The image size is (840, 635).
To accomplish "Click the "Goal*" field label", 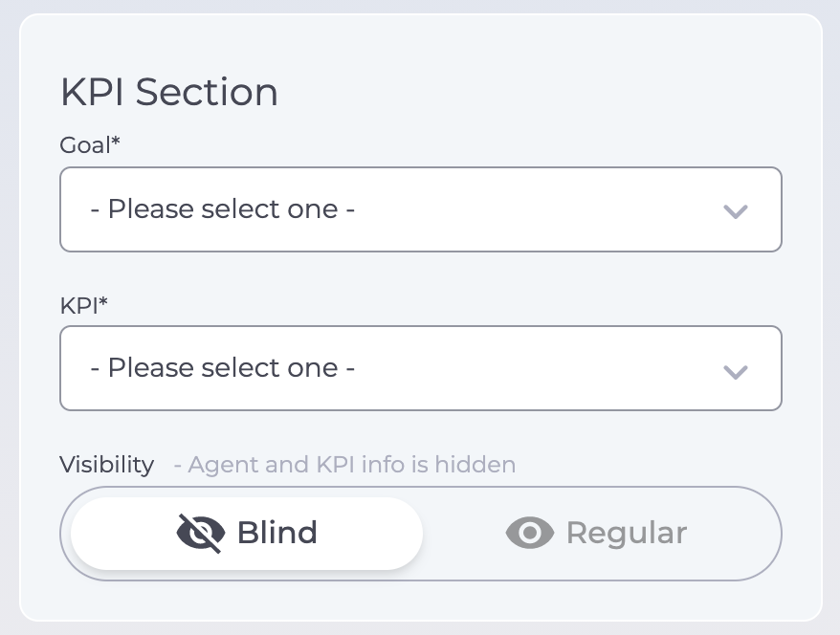I will click(90, 144).
